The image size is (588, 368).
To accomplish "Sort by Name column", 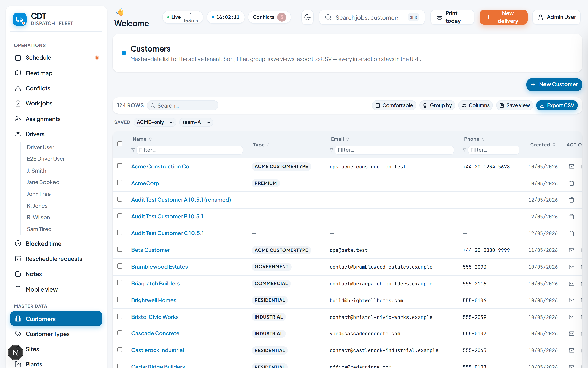I will click(142, 139).
